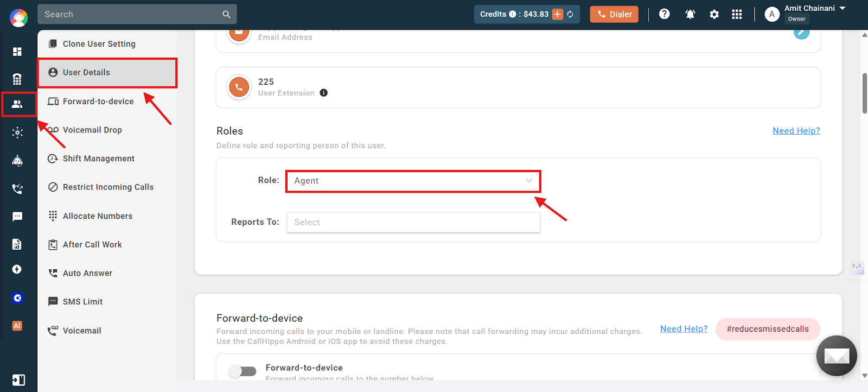Image resolution: width=868 pixels, height=392 pixels.
Task: Add credits with the orange plus icon
Action: click(558, 14)
